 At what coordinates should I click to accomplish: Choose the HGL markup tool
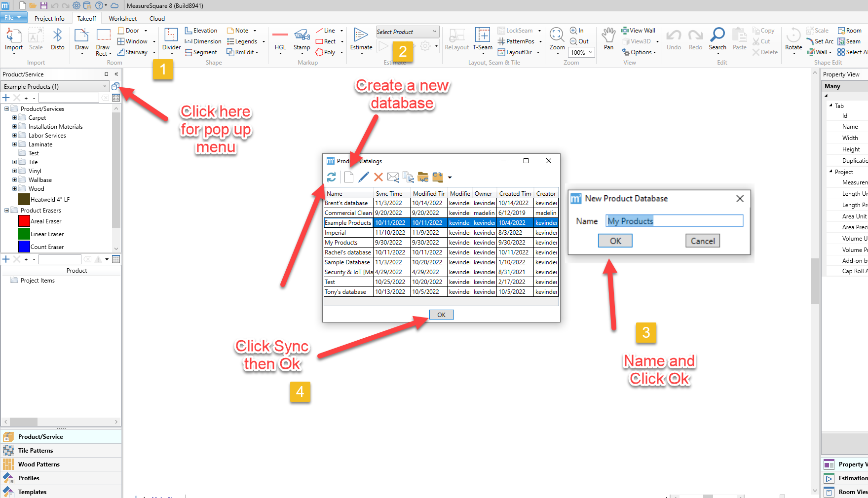pyautogui.click(x=280, y=40)
